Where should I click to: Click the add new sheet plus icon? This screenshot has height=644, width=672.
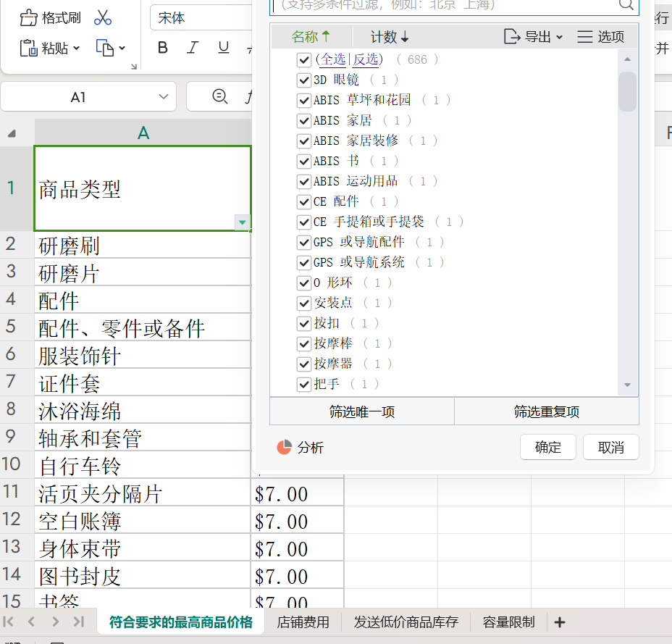point(559,622)
